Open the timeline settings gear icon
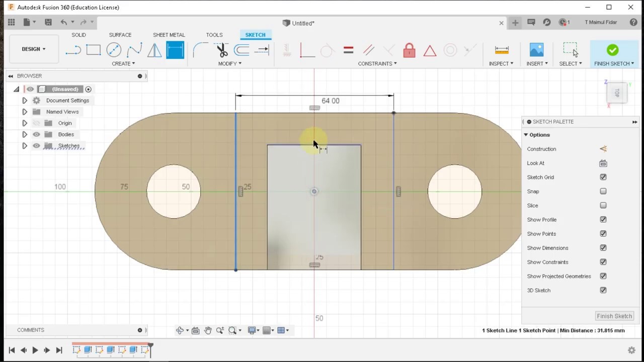The image size is (644, 362). (x=631, y=350)
